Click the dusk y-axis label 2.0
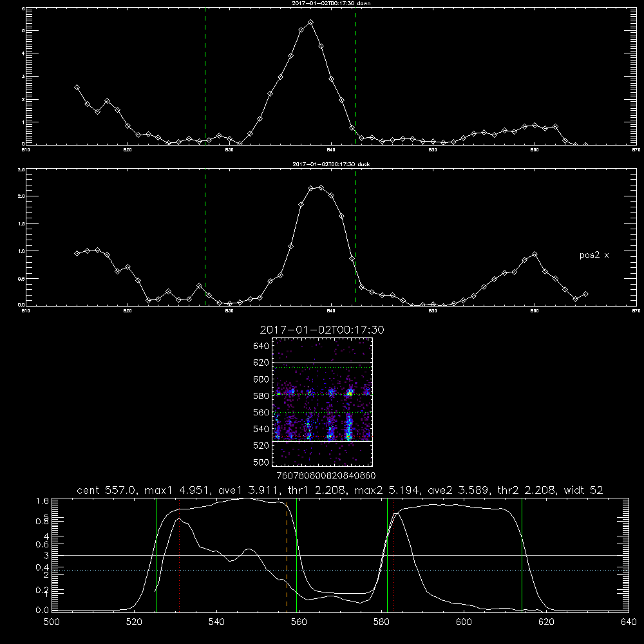 point(21,196)
